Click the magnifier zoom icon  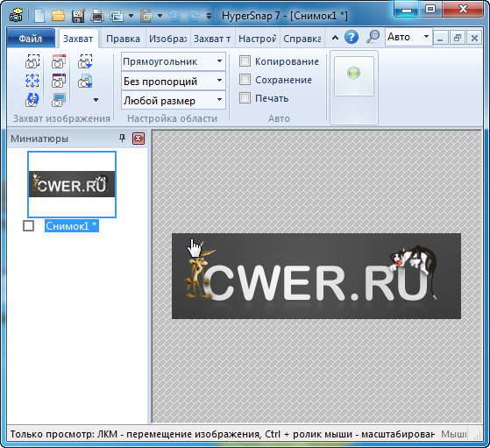click(x=373, y=37)
